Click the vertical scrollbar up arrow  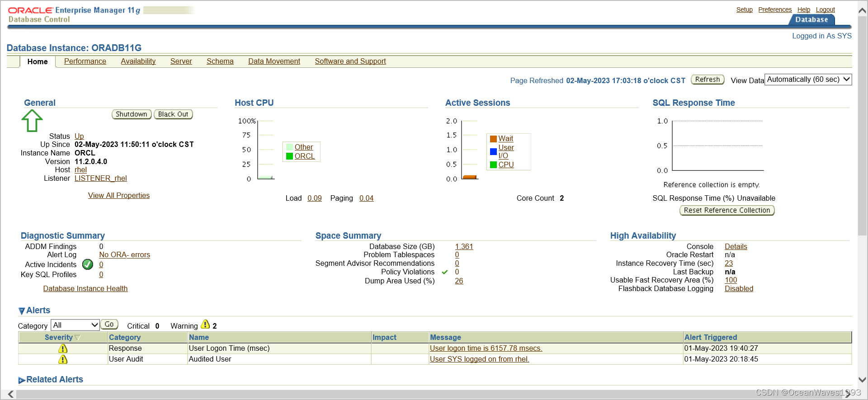(863, 11)
